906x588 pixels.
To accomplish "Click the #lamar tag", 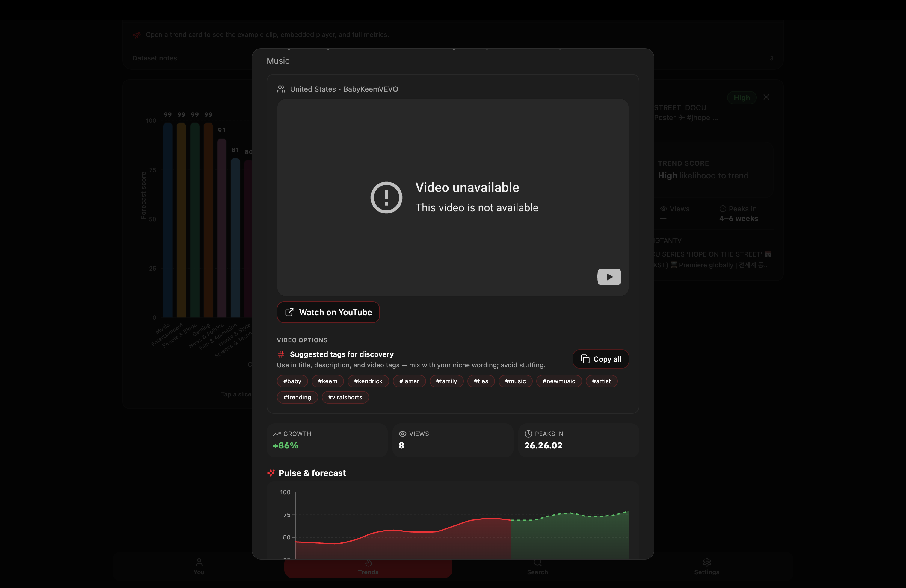I will point(409,381).
